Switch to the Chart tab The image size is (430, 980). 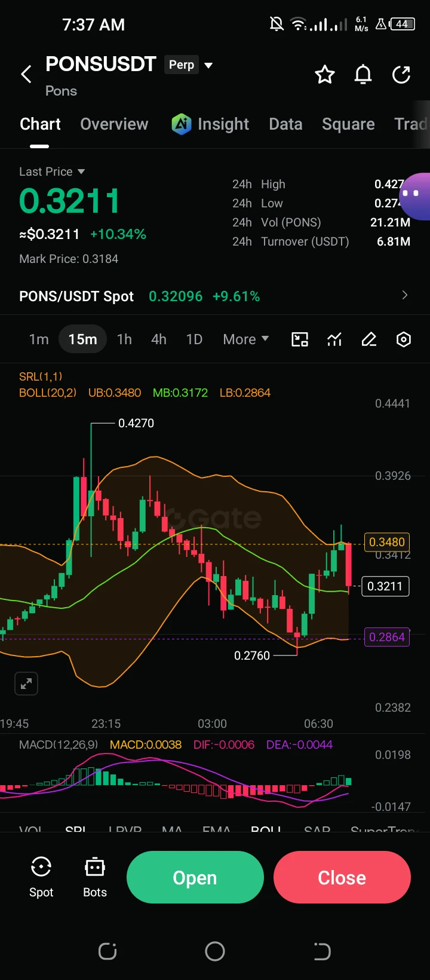[x=40, y=124]
